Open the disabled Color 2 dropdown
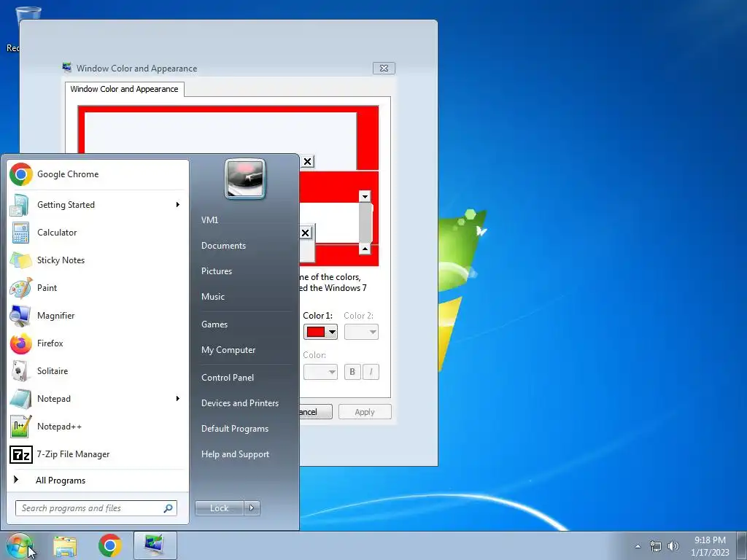Viewport: 747px width, 560px height. coord(361,332)
